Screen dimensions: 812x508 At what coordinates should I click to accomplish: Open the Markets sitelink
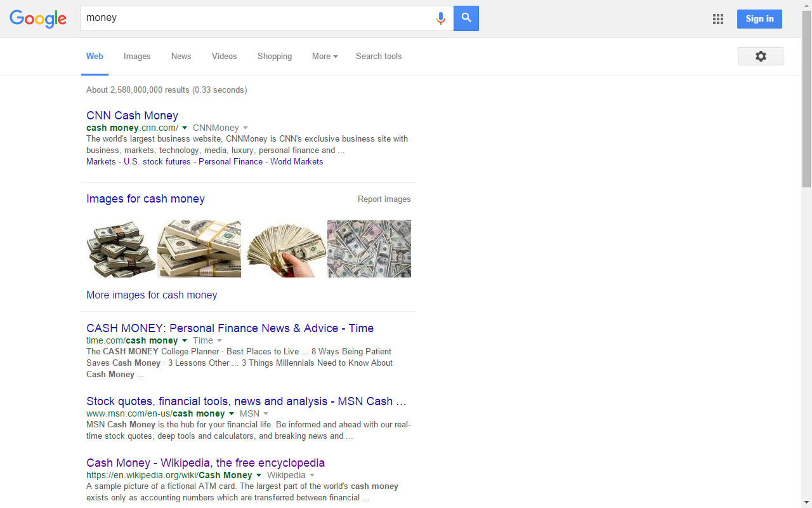pyautogui.click(x=101, y=162)
